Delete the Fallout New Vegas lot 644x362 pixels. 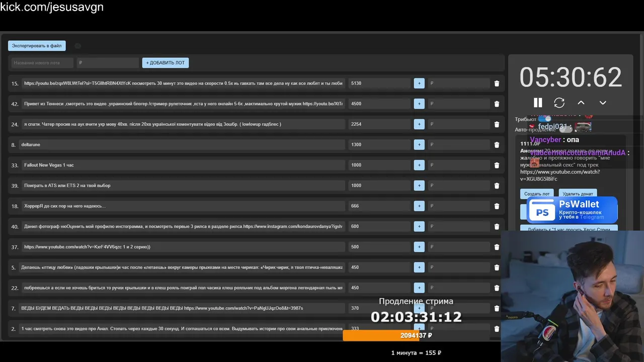[x=497, y=165]
